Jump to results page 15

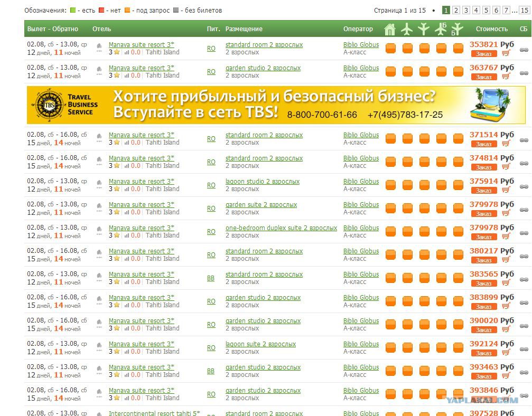coord(525,10)
